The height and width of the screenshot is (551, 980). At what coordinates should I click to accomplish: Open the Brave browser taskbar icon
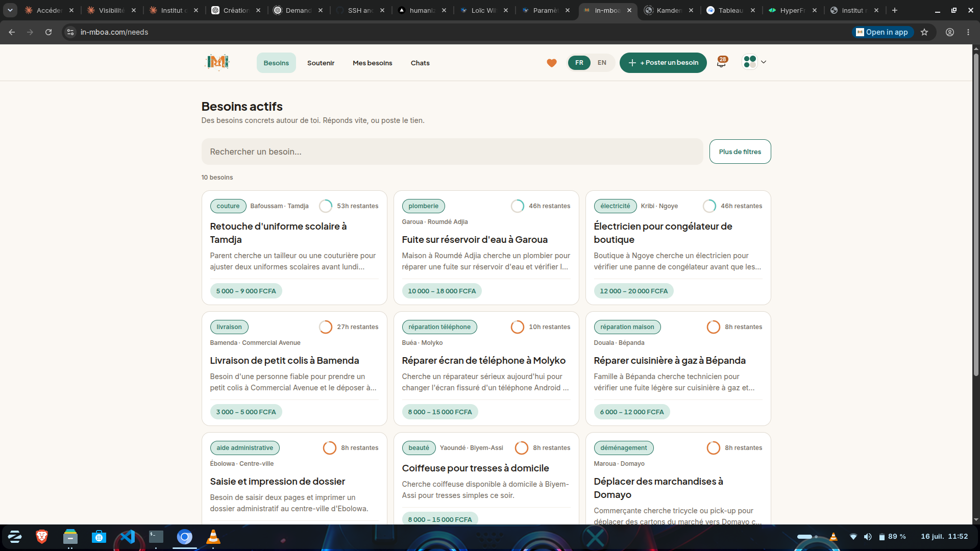click(42, 537)
